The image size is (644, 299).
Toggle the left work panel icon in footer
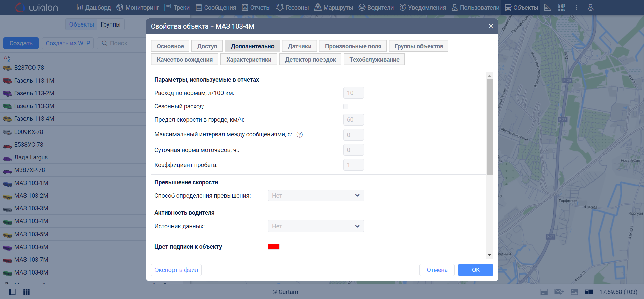[12, 292]
